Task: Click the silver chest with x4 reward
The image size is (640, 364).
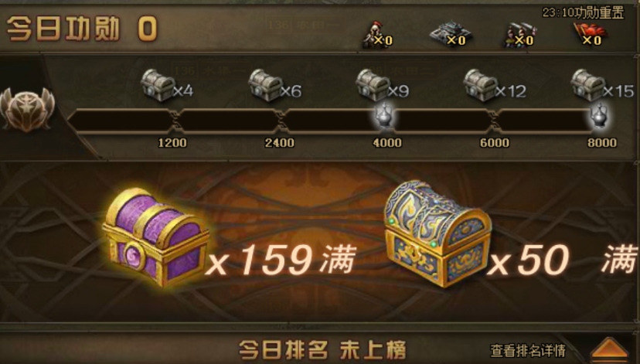Action: [158, 85]
